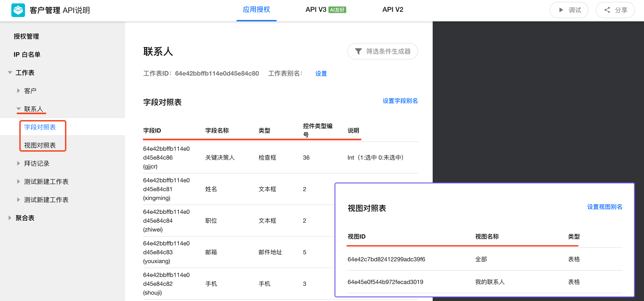Image resolution: width=644 pixels, height=301 pixels.
Task: Click 设置视图别名 link
Action: [604, 207]
